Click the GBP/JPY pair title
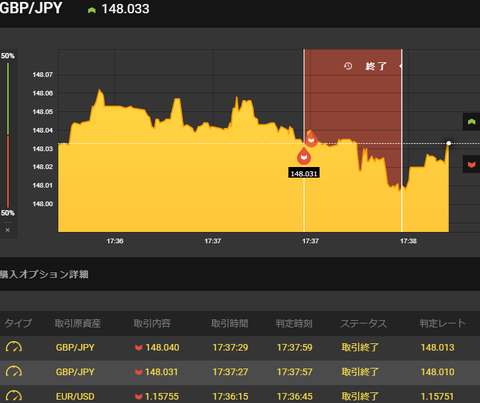480x403 pixels. [x=31, y=8]
